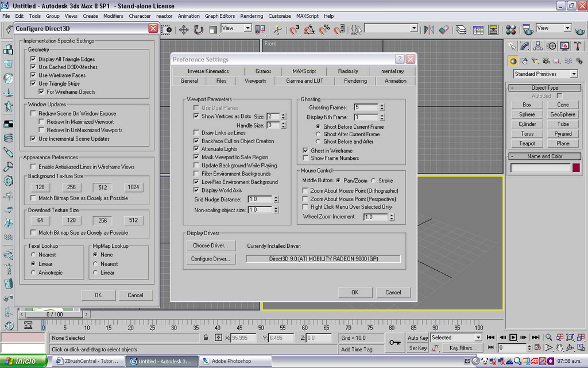
Task: Select Ghost Before and After radio
Action: [319, 141]
